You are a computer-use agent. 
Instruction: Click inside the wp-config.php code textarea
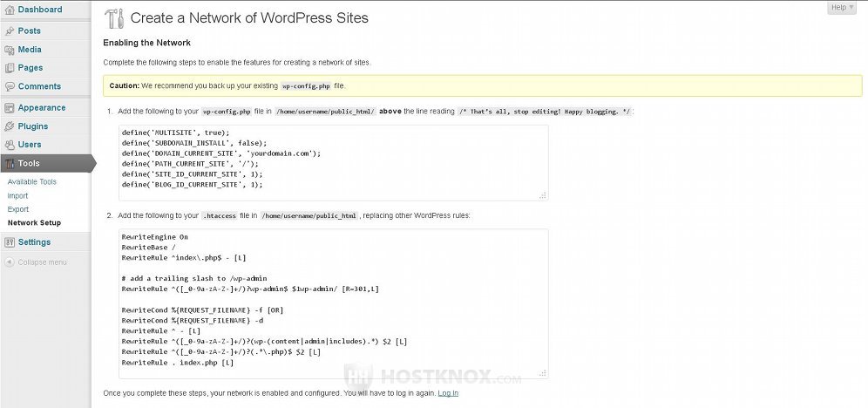(x=333, y=163)
